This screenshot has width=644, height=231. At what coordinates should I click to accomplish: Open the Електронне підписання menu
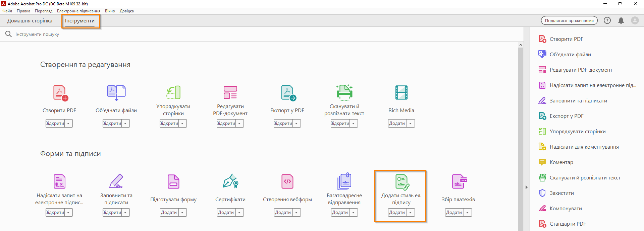tap(78, 11)
